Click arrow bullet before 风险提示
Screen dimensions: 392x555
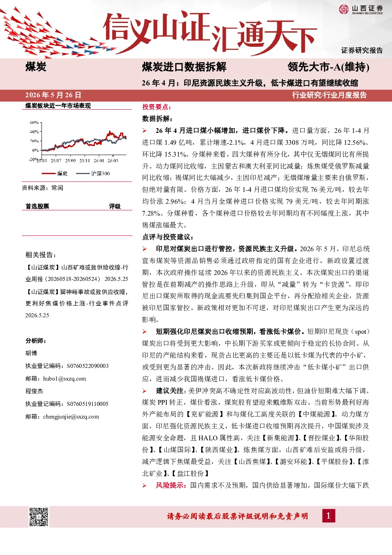coord(145,485)
